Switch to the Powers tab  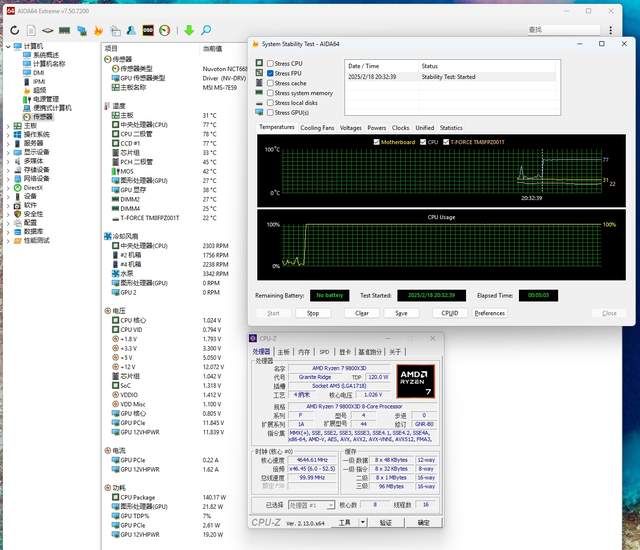(376, 128)
